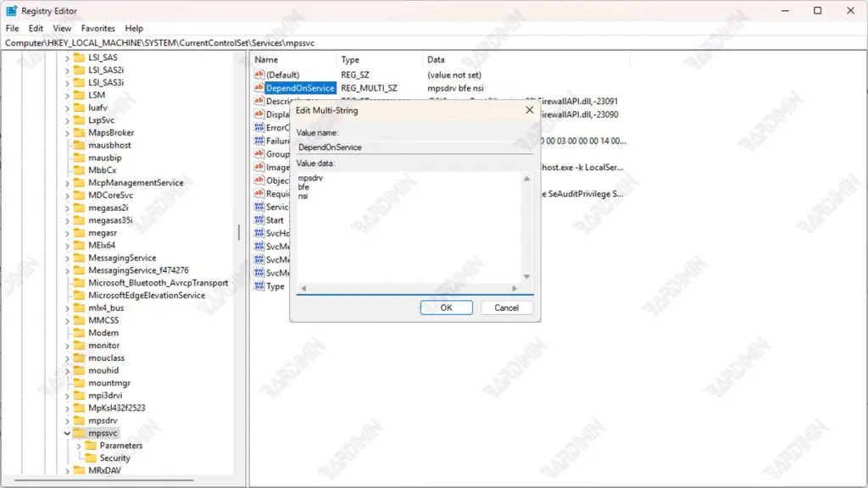This screenshot has height=488, width=868.
Task: Click the Value name field
Action: click(415, 147)
